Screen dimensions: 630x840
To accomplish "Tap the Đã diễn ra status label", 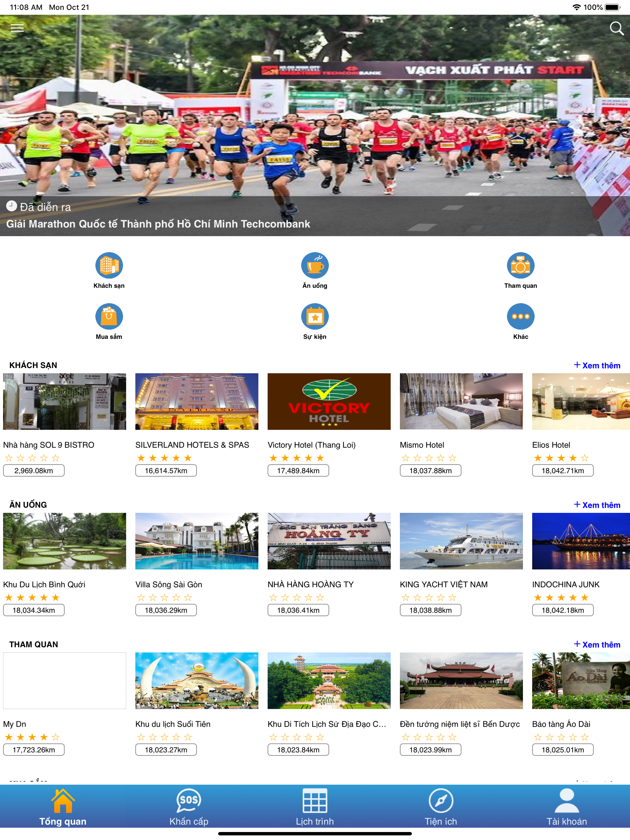I will [x=45, y=207].
